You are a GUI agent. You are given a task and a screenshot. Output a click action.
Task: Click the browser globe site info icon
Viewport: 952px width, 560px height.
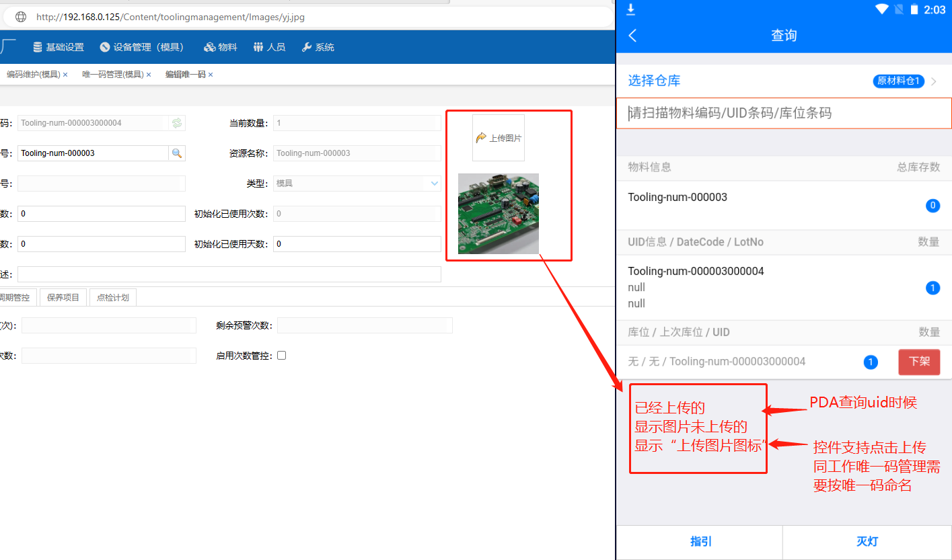21,17
